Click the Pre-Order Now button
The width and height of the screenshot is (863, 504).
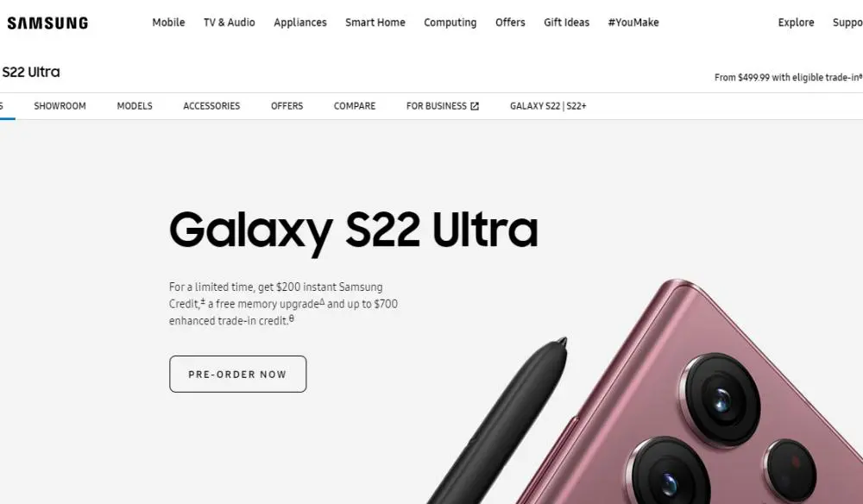pyautogui.click(x=238, y=375)
